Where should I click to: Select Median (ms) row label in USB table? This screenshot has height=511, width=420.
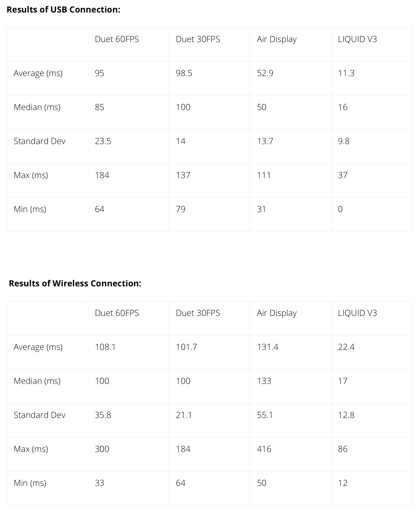(37, 107)
